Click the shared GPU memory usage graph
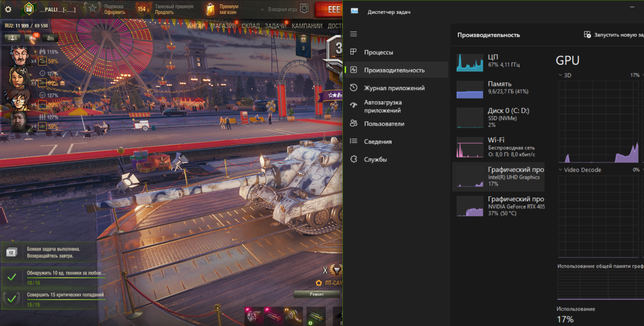Screen dimensions: 644x326 (x=601, y=285)
